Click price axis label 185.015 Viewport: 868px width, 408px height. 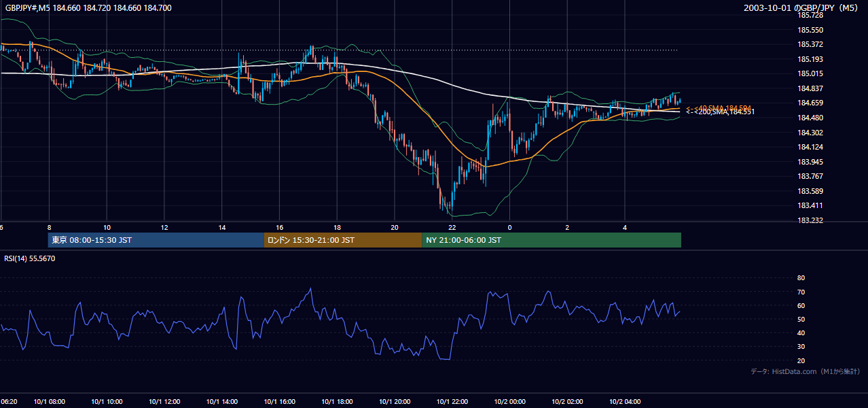(811, 73)
